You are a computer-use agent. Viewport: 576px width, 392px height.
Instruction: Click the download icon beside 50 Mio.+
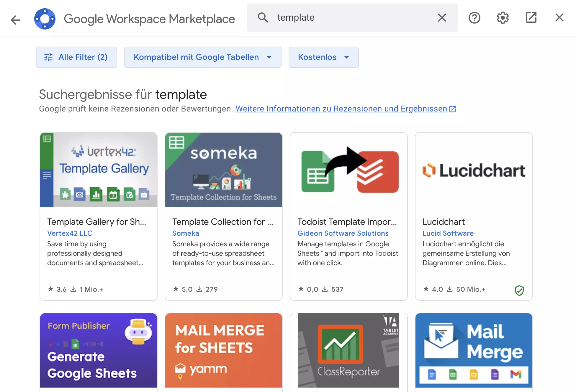(x=450, y=289)
